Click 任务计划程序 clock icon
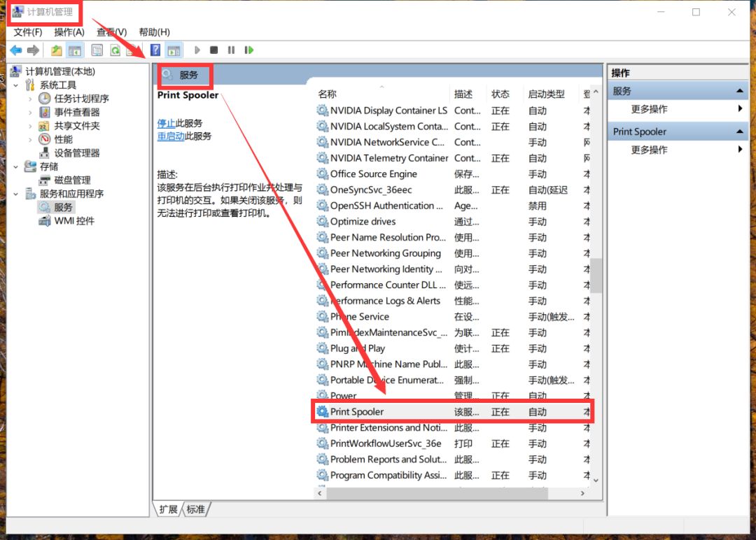The width and height of the screenshot is (756, 540). [x=44, y=99]
